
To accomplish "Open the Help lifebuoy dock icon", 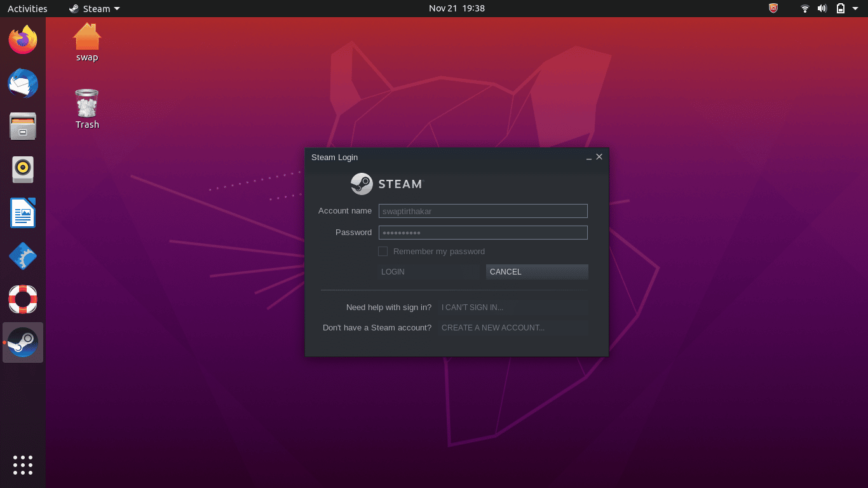I will (23, 299).
